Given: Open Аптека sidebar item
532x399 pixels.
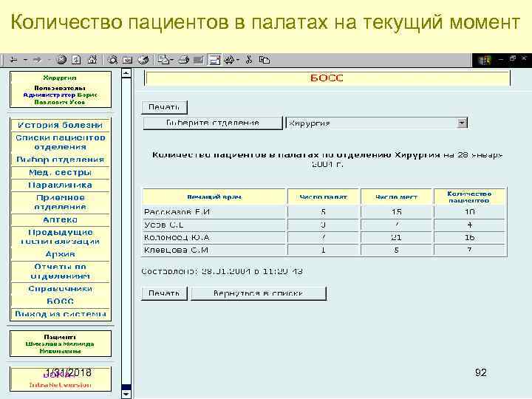Looking at the screenshot, I should click(x=60, y=219).
